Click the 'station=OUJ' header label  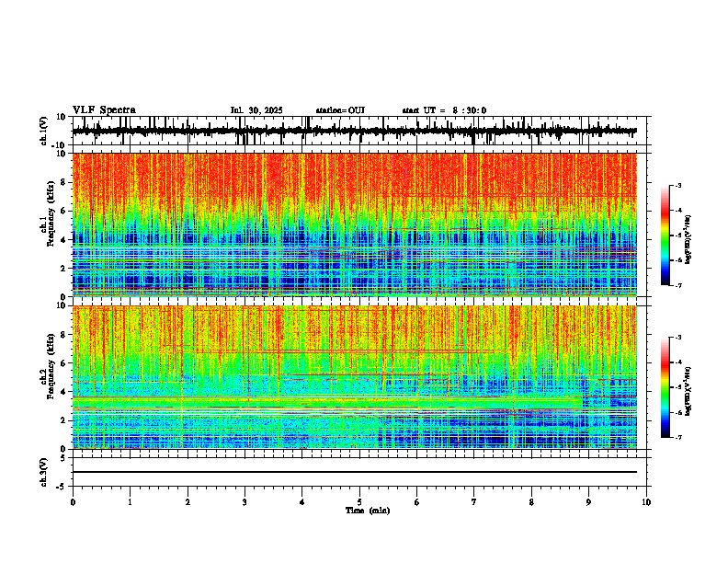(340, 110)
